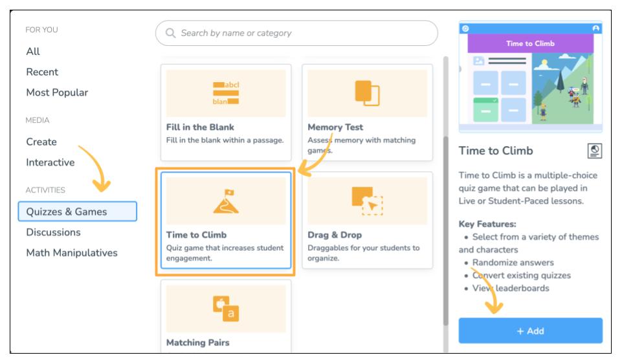Click the Fill in the Blank icon
Screen dimensions: 622x364
(226, 92)
